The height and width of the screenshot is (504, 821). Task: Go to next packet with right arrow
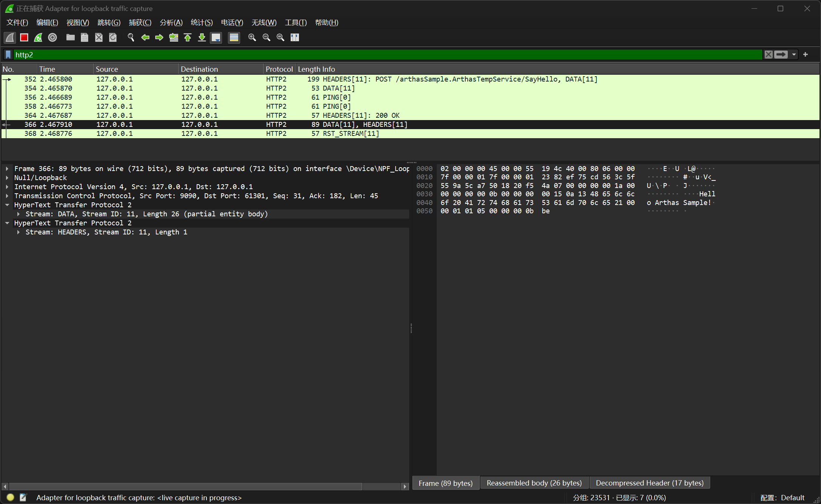[x=159, y=37]
